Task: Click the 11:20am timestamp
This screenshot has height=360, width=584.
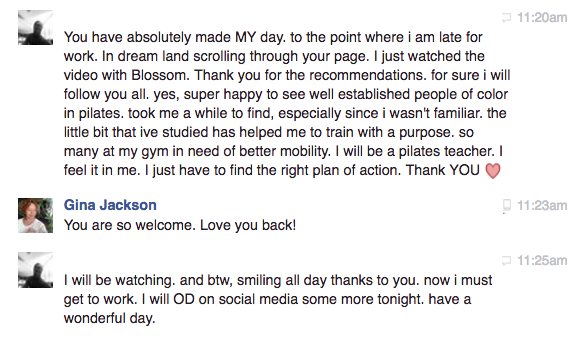Action: click(x=542, y=17)
